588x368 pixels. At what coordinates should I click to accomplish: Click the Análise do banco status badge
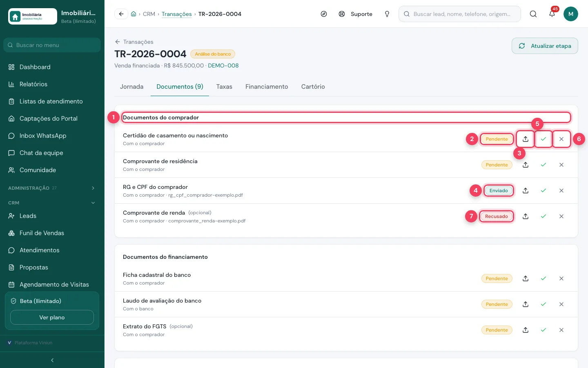[x=213, y=54]
